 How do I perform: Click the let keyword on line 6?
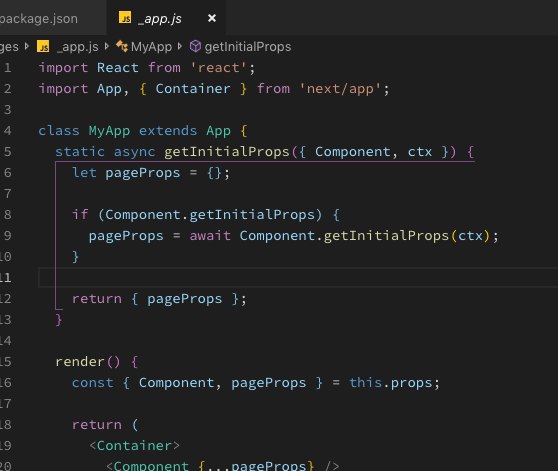pos(84,173)
